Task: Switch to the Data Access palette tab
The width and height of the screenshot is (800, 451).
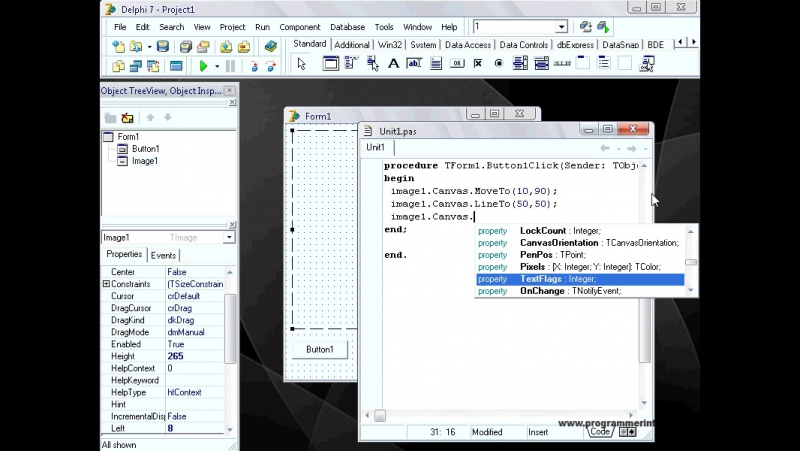Action: point(468,45)
